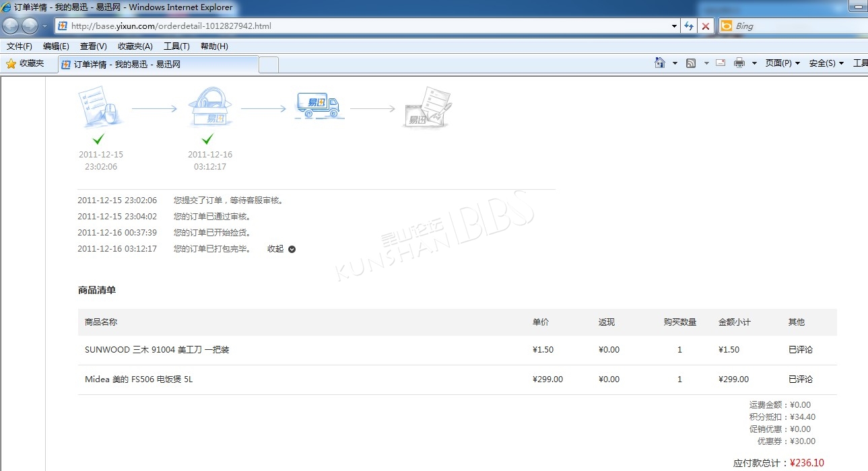Select the 订单详情 - 我的易迅 tab
Viewport: 868px width, 471px height.
click(x=157, y=65)
